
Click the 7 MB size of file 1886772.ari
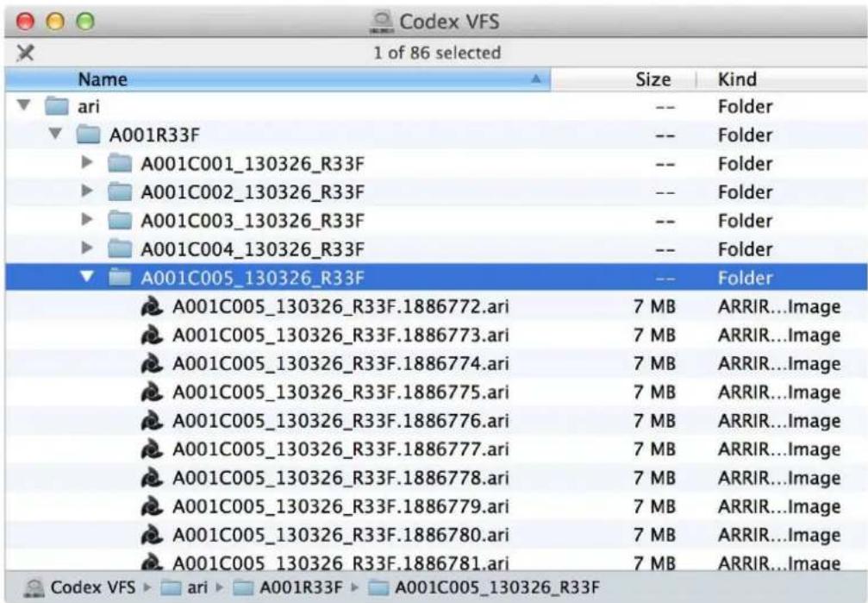click(x=654, y=306)
